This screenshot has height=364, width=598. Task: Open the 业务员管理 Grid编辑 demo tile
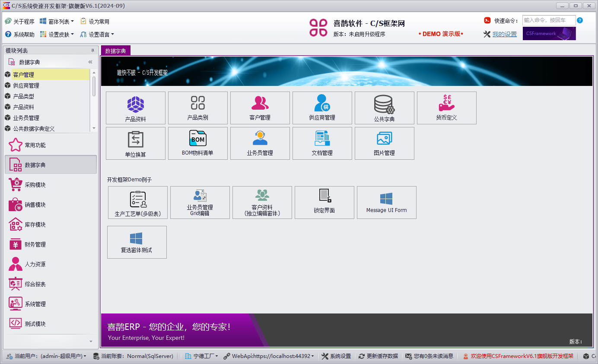point(200,203)
